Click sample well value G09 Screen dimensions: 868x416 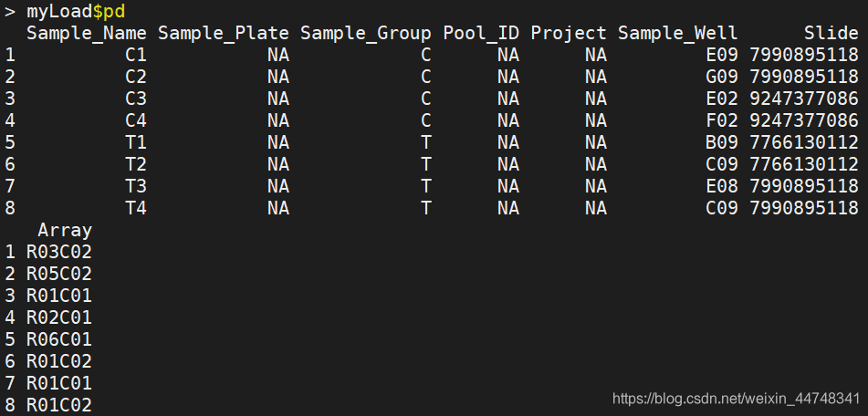click(x=721, y=78)
